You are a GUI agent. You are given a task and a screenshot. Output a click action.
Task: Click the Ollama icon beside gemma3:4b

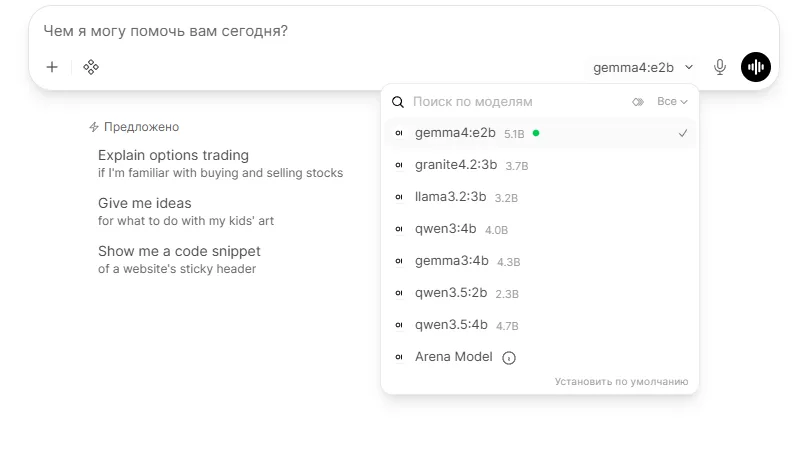[399, 261]
